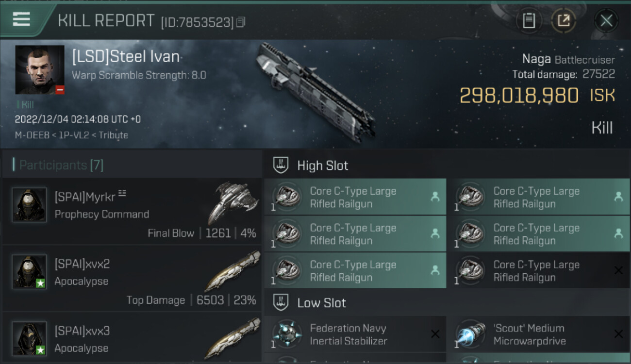Click the share/export kill report icon

pos(564,21)
